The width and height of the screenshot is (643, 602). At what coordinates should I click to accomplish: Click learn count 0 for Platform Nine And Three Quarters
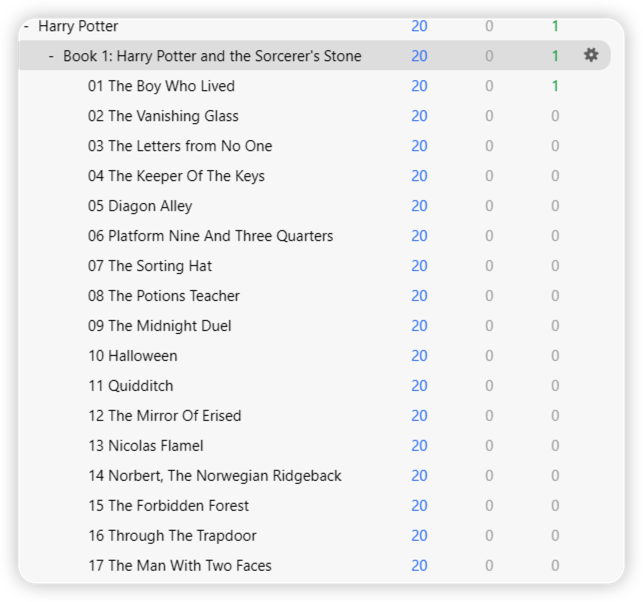(x=489, y=236)
